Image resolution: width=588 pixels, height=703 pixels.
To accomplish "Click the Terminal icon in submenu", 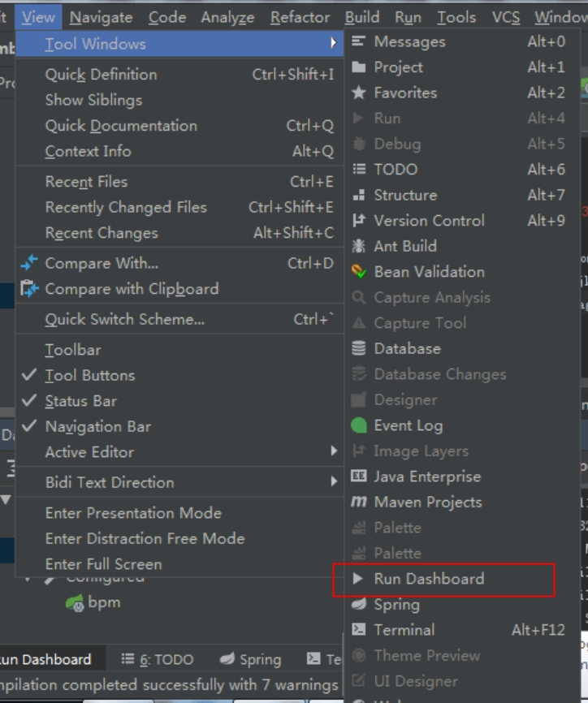I will 358,630.
